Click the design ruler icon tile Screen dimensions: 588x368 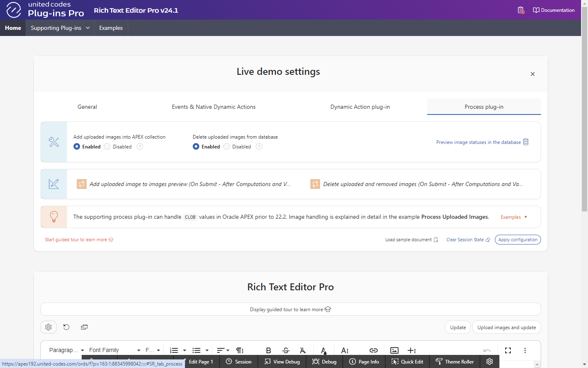pos(54,184)
